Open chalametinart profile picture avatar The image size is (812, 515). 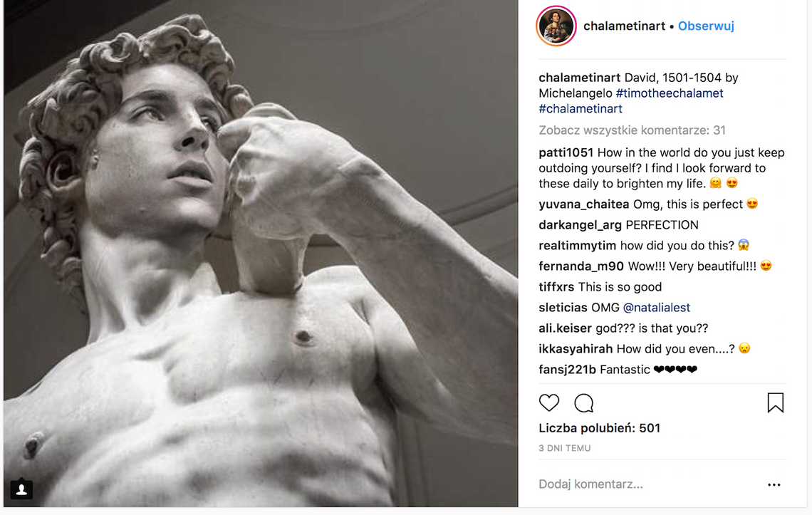coord(556,26)
